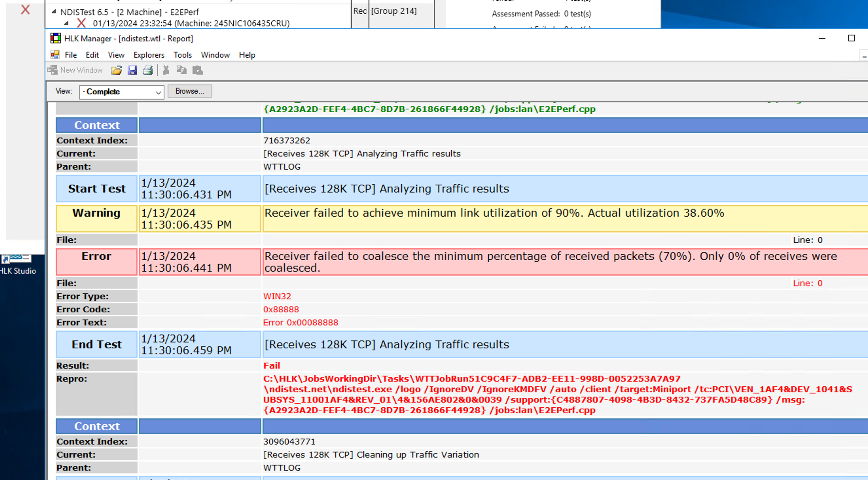Collapse the 01/13/2024 23:32:54 result node
This screenshot has width=868, height=480.
coord(66,23)
